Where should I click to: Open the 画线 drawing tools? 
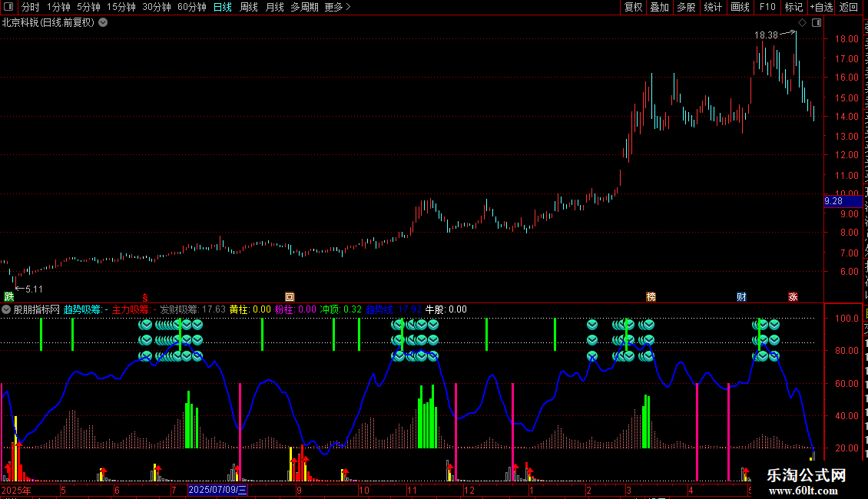(x=740, y=7)
